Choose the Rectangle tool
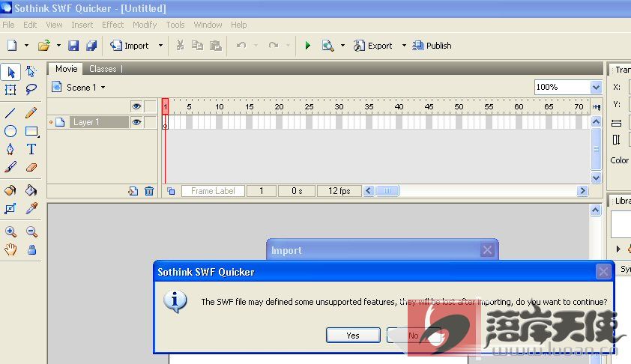631x364 pixels. pyautogui.click(x=31, y=131)
